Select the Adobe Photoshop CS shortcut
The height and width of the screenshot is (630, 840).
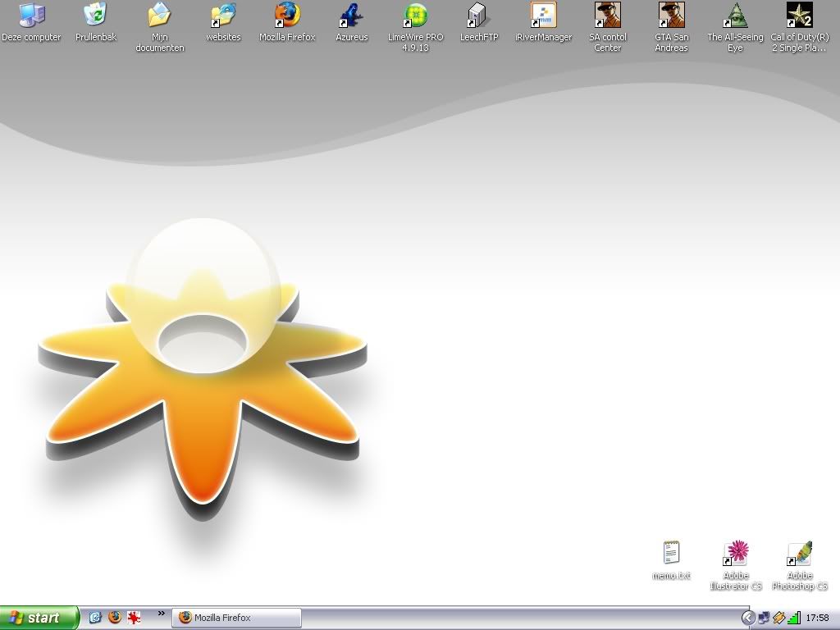799,554
